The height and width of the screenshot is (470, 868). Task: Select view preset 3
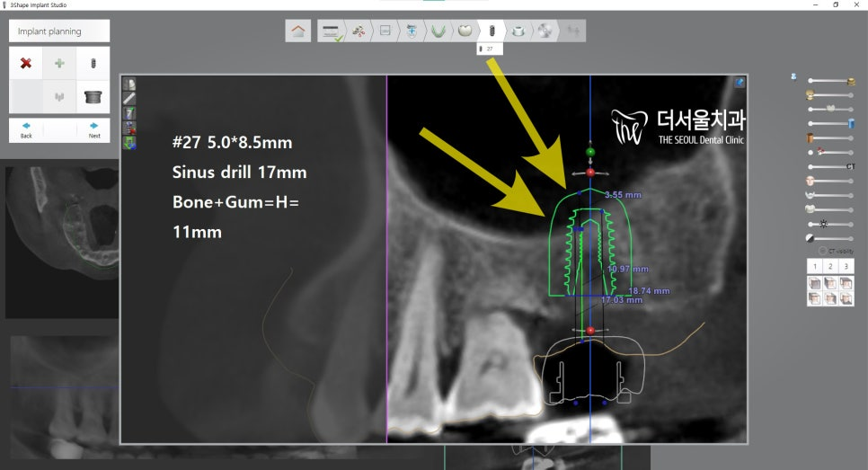tap(846, 267)
